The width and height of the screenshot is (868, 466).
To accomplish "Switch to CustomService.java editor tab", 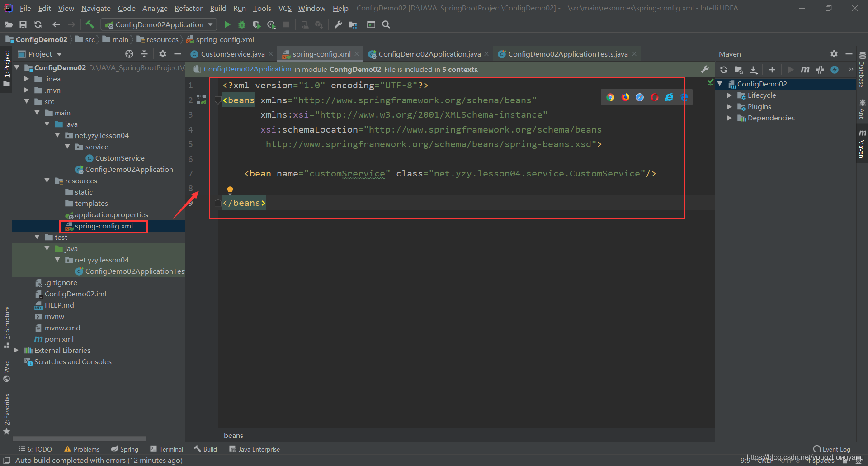I will 232,54.
